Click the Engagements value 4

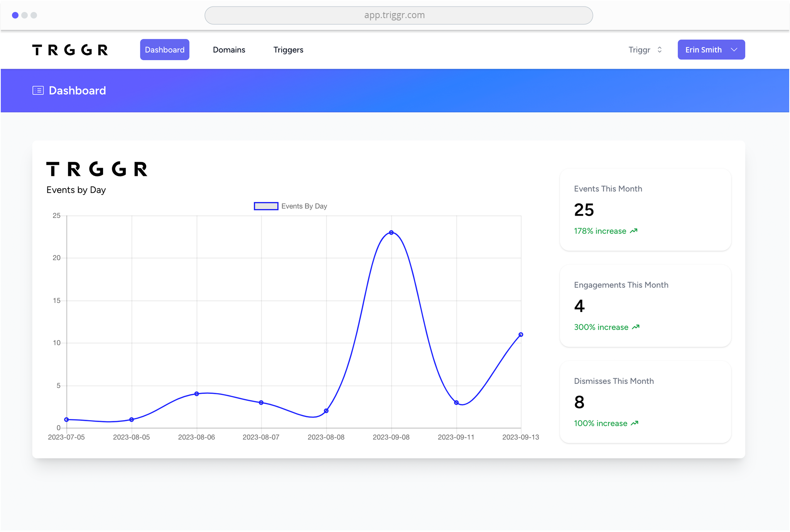(x=579, y=306)
